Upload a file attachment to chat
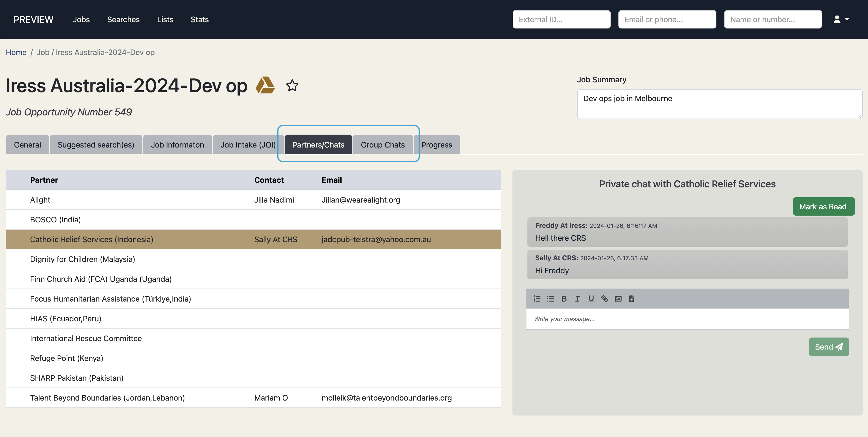Screen dimensions: 868x437 pos(631,298)
